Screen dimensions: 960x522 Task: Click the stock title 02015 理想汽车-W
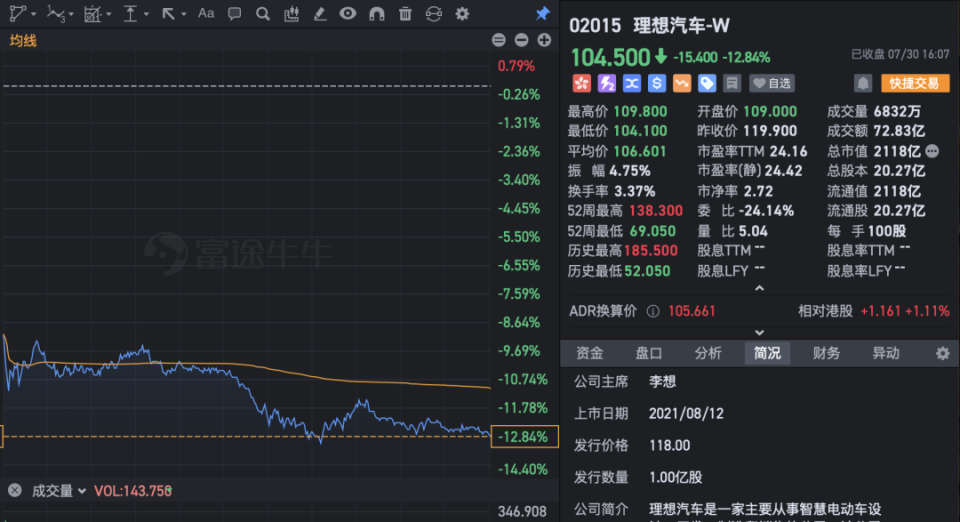coord(650,26)
